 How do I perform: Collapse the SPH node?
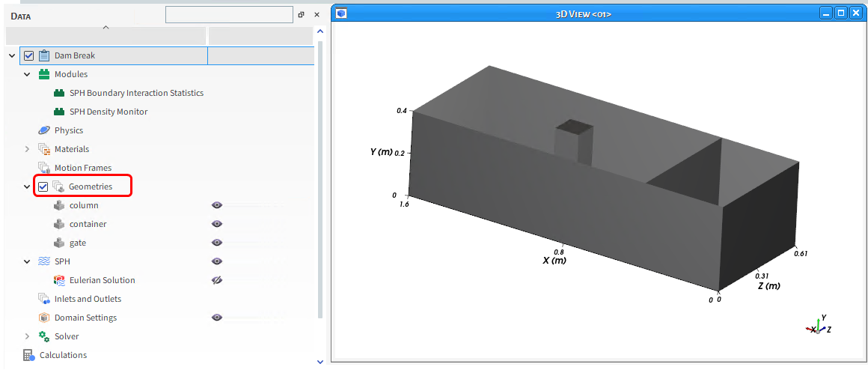(27, 261)
